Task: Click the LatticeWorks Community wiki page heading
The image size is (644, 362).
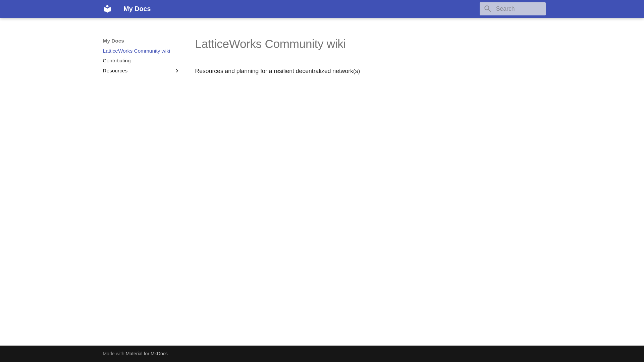Action: pos(270,44)
